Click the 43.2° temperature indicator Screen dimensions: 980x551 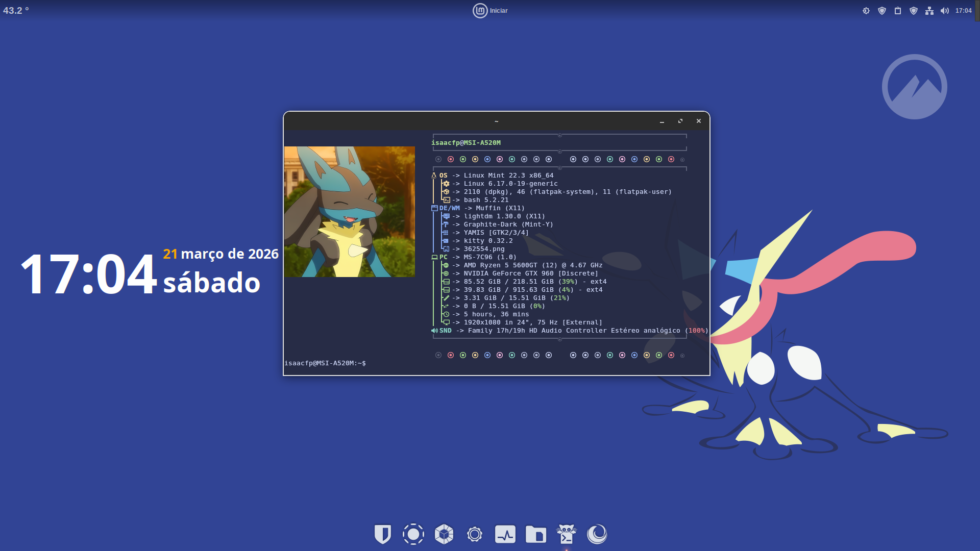[x=16, y=11]
